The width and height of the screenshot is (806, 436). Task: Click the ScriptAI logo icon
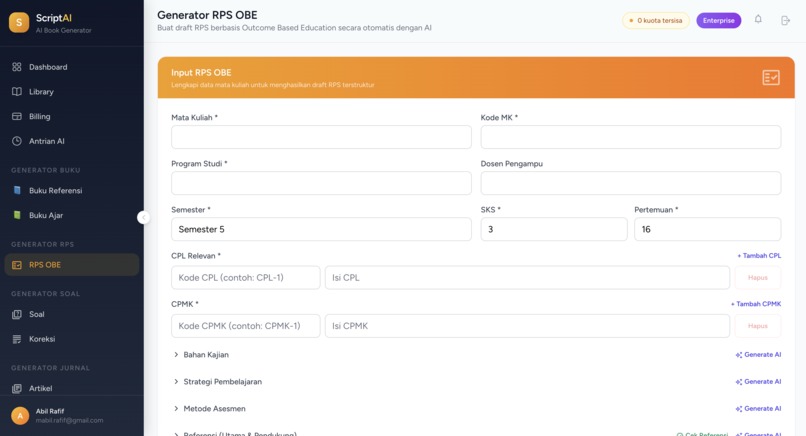(19, 22)
